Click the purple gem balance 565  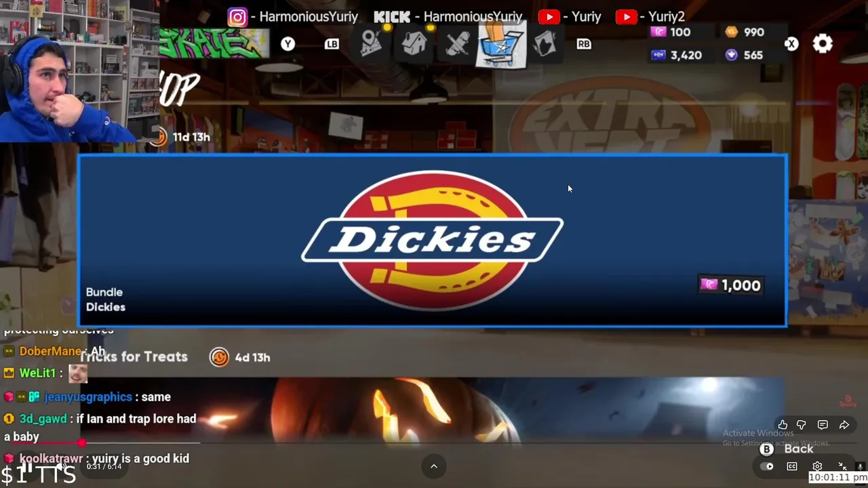[744, 55]
